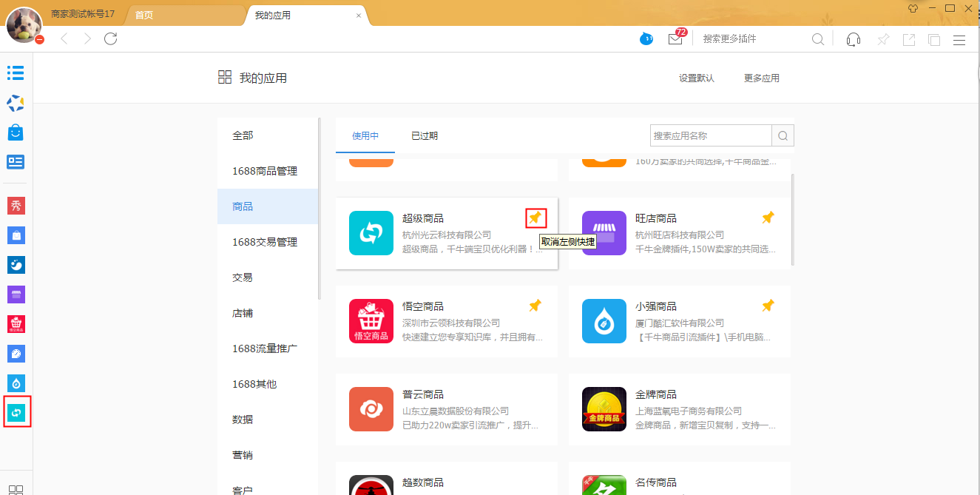
Task: Click the account name 商家测试帐号17
Action: point(82,14)
